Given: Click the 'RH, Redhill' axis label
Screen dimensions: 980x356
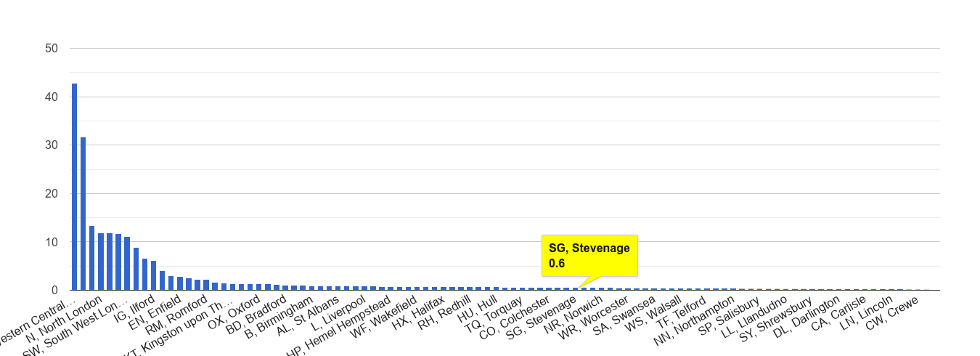Looking at the screenshot, I should pos(444,313).
